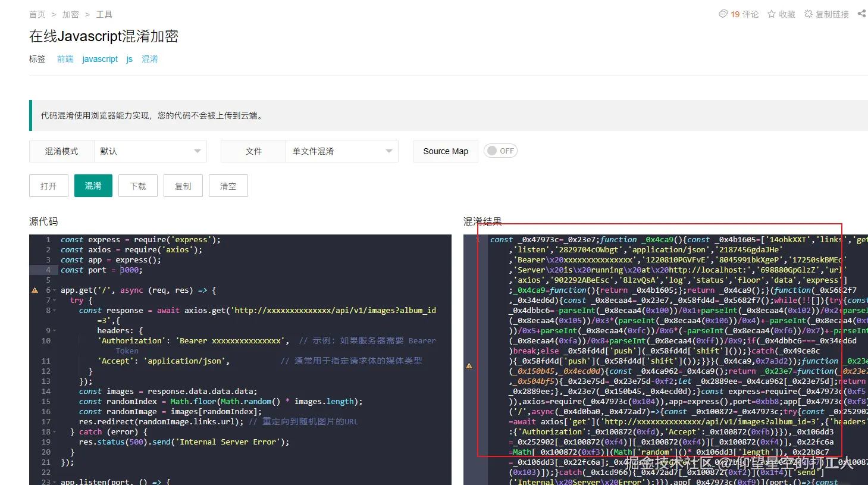The image size is (868, 485).
Task: Click the green 混淆 button
Action: tap(93, 186)
